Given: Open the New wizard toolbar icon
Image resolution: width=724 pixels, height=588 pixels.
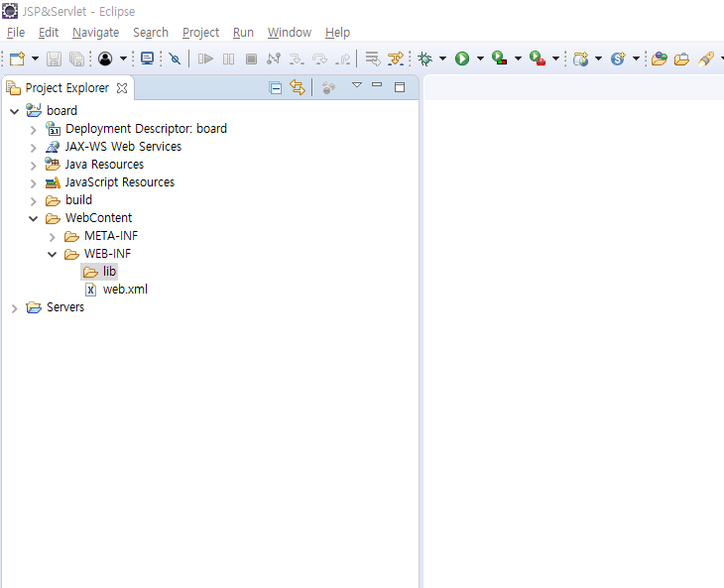Looking at the screenshot, I should click(x=17, y=59).
